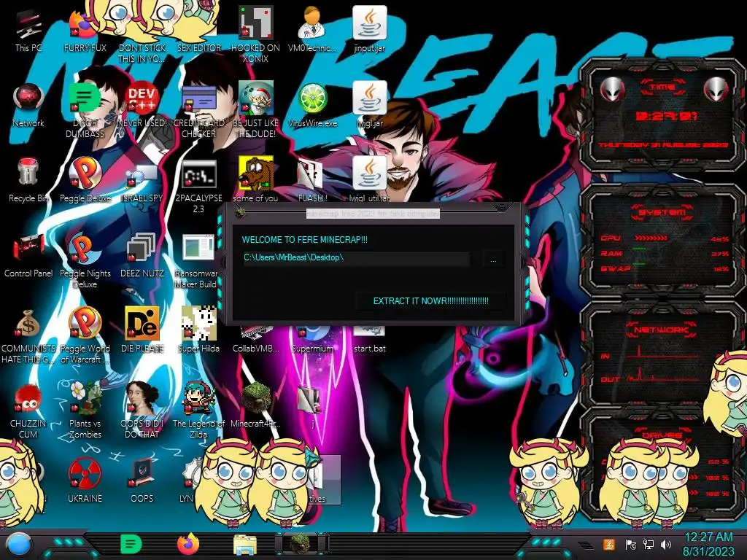Viewport: 747px width, 560px height.
Task: Click the extraction path input field
Action: click(356, 258)
